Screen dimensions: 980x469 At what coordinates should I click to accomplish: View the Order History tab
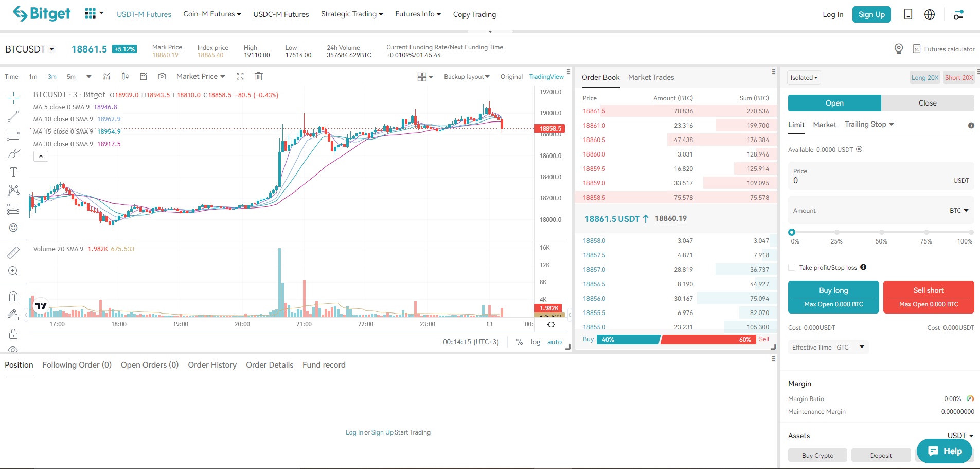click(x=212, y=365)
